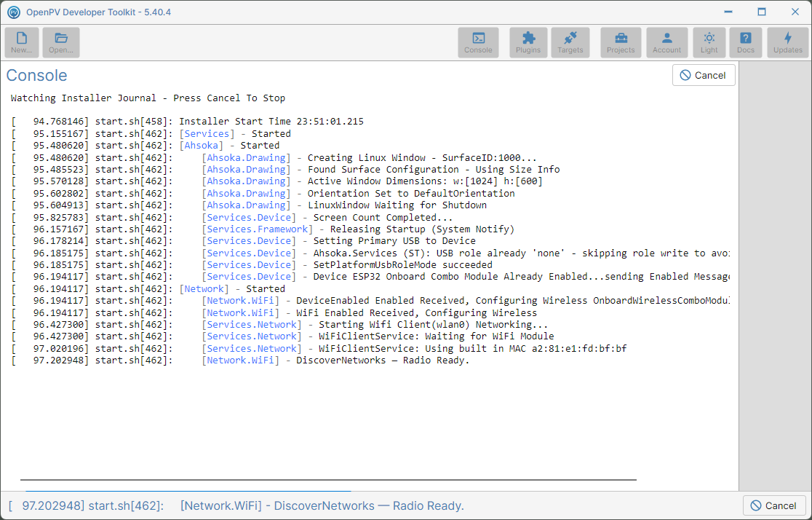This screenshot has height=520, width=812.
Task: Click 'WiFi Enabled Received, Configuring Wireless' line
Action: (x=274, y=313)
